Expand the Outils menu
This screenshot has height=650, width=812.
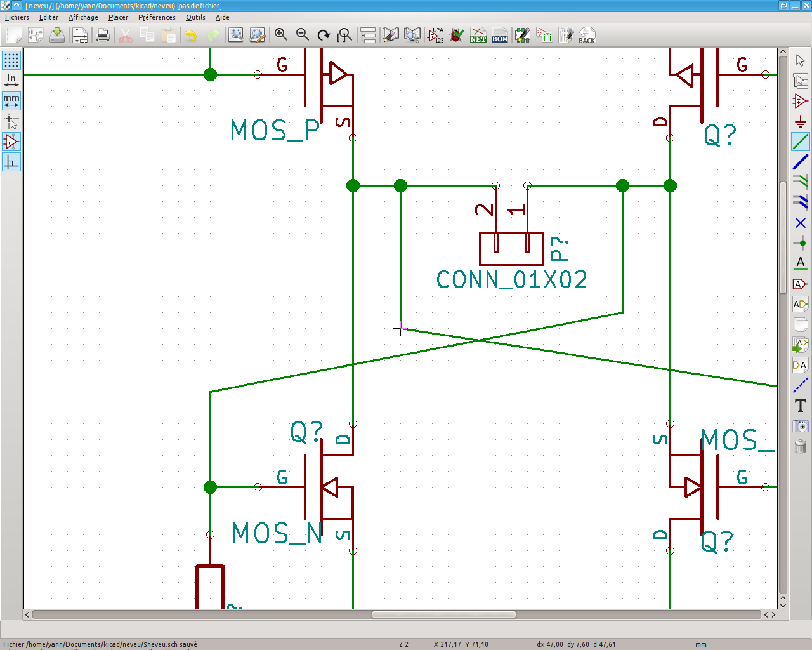click(x=195, y=17)
